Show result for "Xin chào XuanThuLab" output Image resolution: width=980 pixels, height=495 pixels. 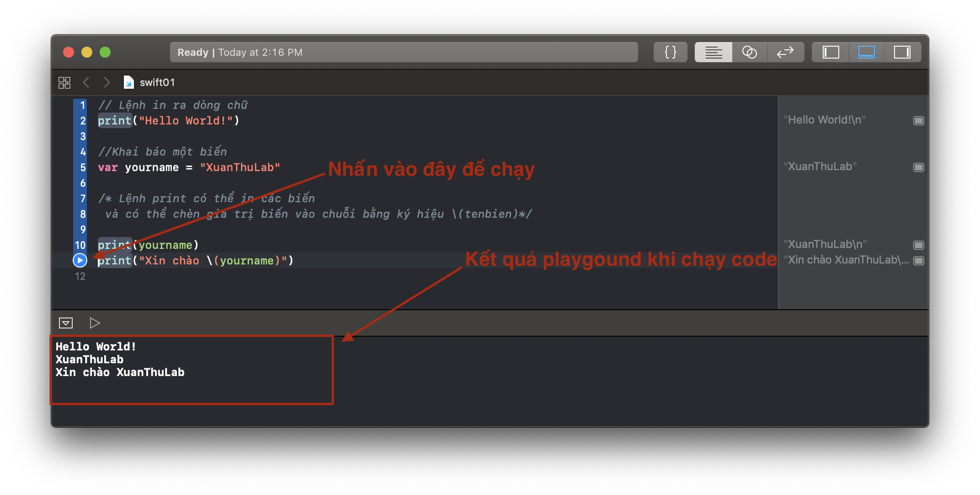[x=918, y=261]
